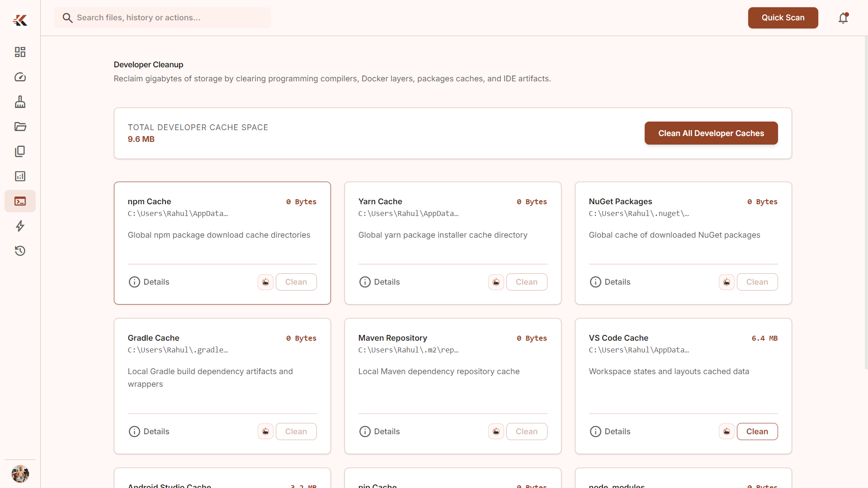Click the robot assistant icon on VS Code Cache
Viewport: 868px width, 488px height.
click(726, 432)
